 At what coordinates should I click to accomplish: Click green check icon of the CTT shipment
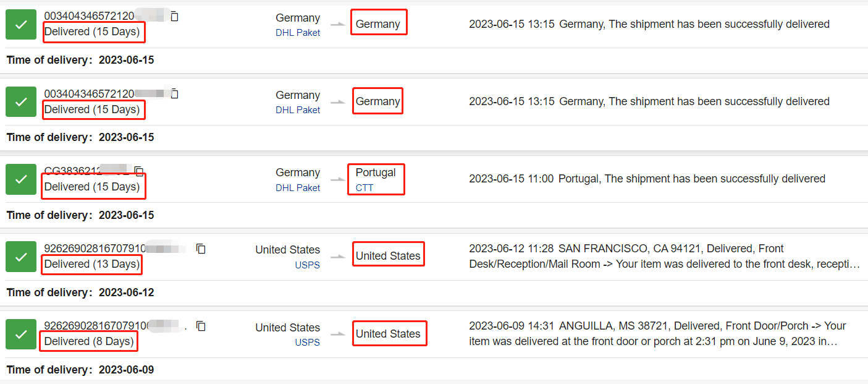coord(21,179)
